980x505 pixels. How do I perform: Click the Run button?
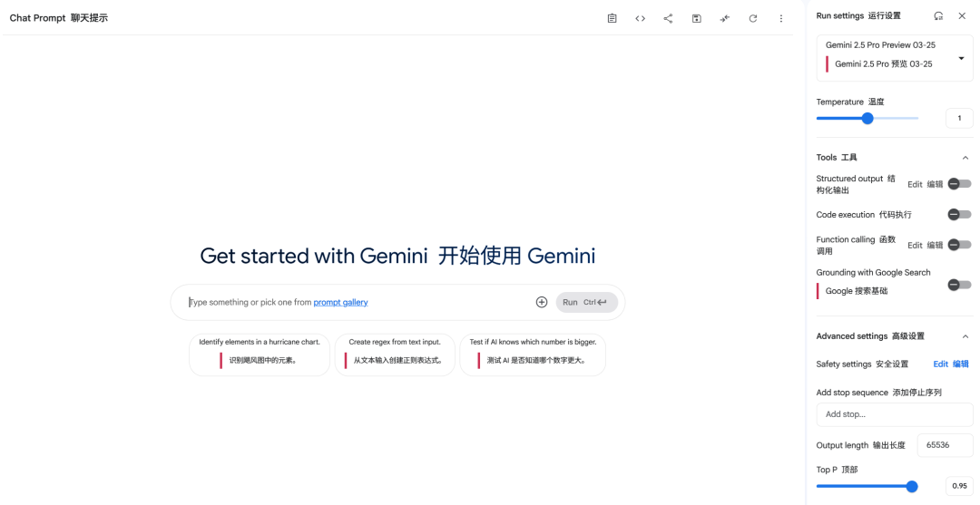tap(586, 302)
